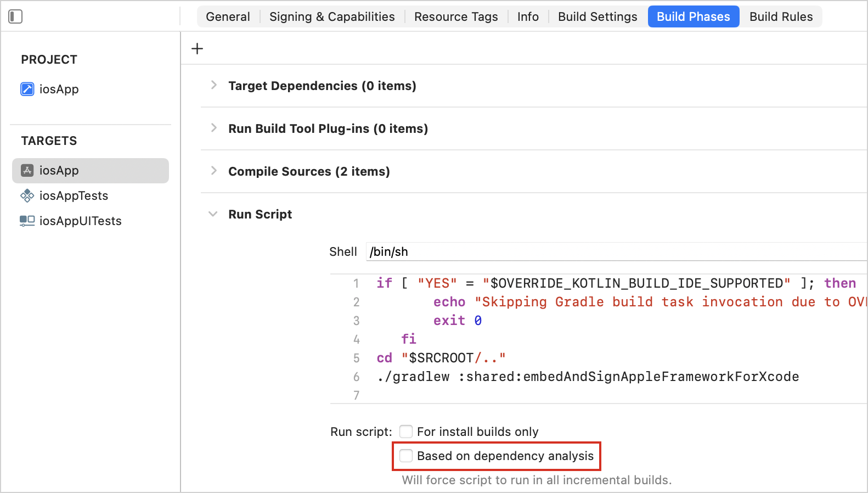Collapse the Run Script section
868x493 pixels.
213,214
